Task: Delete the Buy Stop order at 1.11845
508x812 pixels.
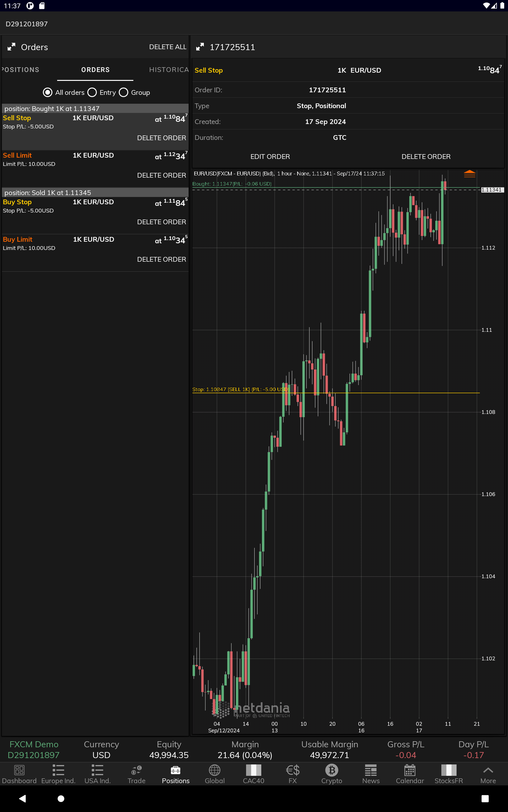Action: point(162,222)
